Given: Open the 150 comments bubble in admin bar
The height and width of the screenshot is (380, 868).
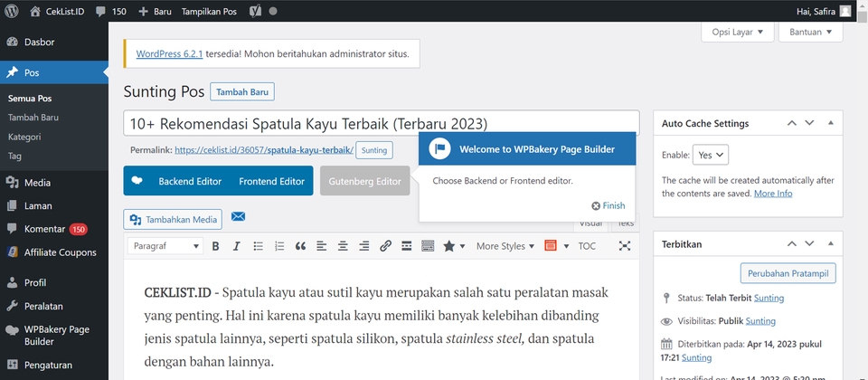Looking at the screenshot, I should click(x=110, y=11).
